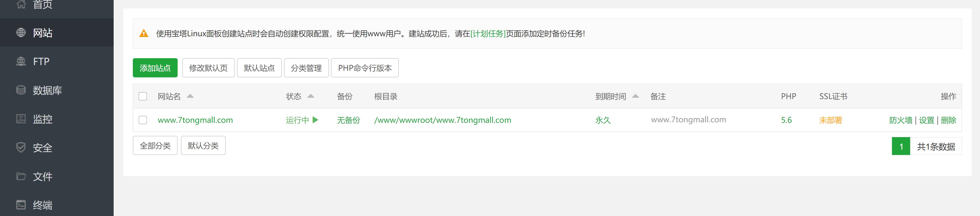Click the 未部署 SSL status link
The image size is (980, 216).
[831, 120]
